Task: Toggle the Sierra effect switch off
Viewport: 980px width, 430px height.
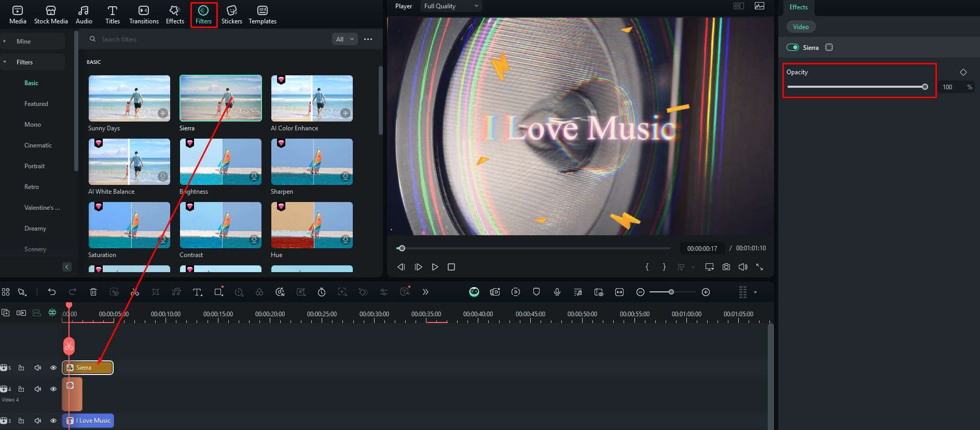Action: click(793, 47)
